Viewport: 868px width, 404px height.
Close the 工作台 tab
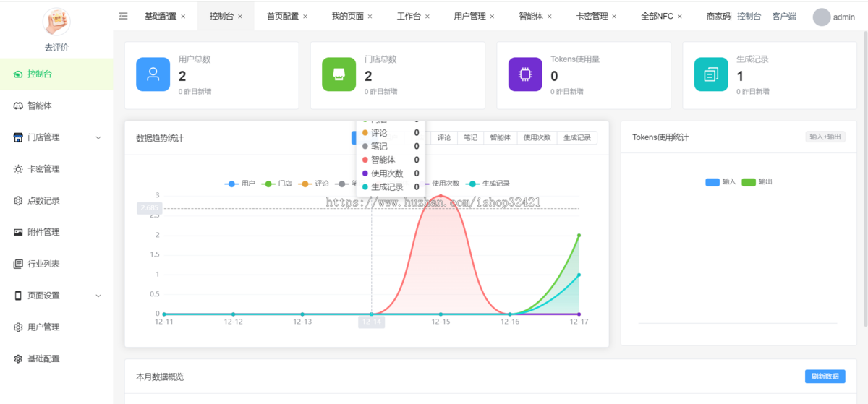click(x=427, y=17)
